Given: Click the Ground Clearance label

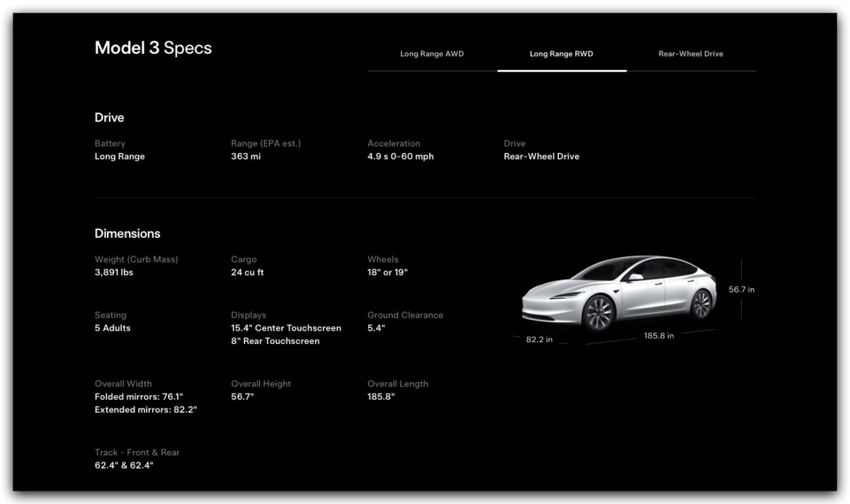Looking at the screenshot, I should (x=405, y=316).
